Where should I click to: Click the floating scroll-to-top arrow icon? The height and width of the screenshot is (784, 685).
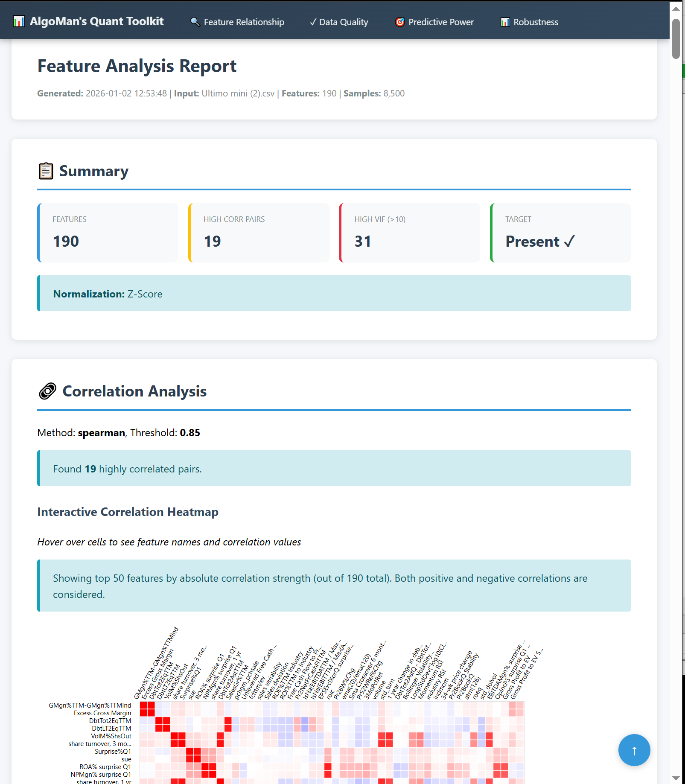pyautogui.click(x=634, y=750)
